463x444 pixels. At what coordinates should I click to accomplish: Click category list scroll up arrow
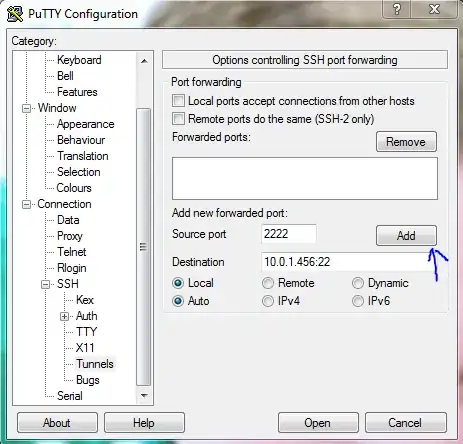tap(144, 61)
